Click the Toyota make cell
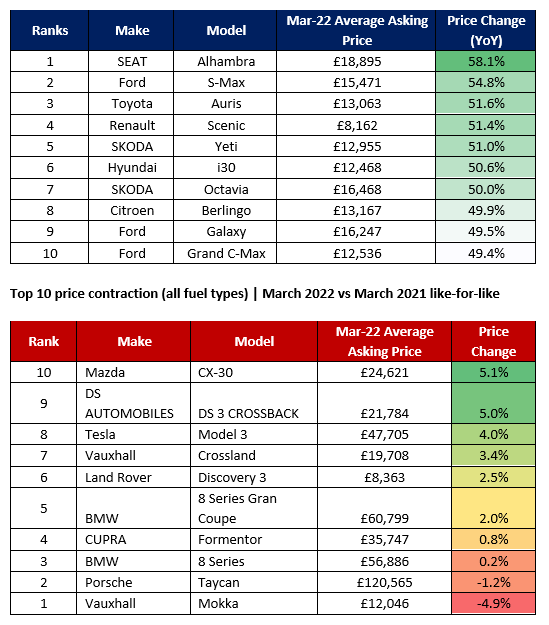 (x=131, y=104)
